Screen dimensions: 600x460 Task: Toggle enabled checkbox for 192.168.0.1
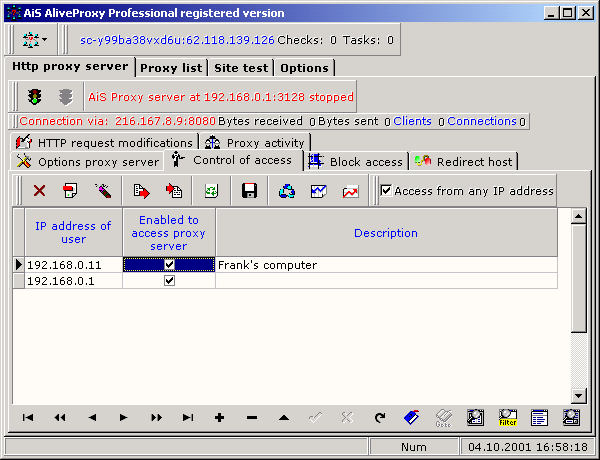coord(169,281)
